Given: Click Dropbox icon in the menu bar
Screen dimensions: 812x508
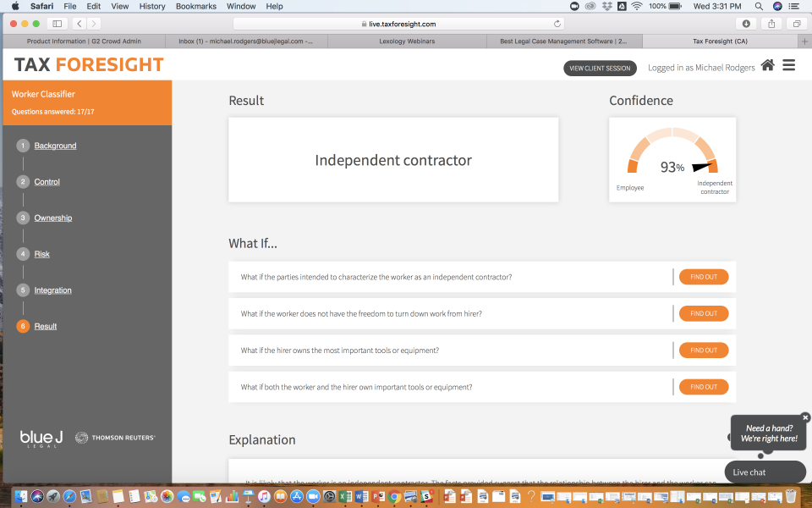Looking at the screenshot, I should pyautogui.click(x=606, y=6).
